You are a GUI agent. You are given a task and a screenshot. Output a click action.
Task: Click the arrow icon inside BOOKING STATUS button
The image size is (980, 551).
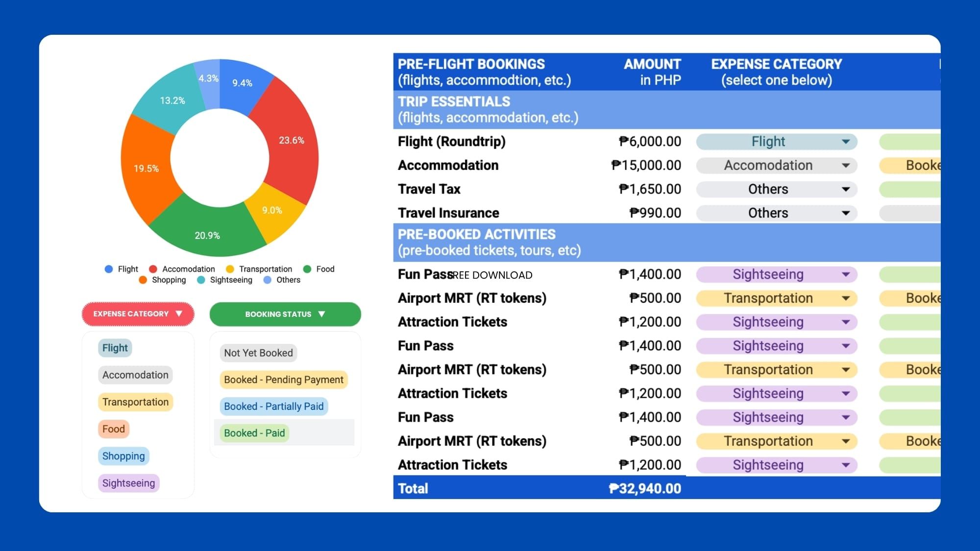pos(322,314)
